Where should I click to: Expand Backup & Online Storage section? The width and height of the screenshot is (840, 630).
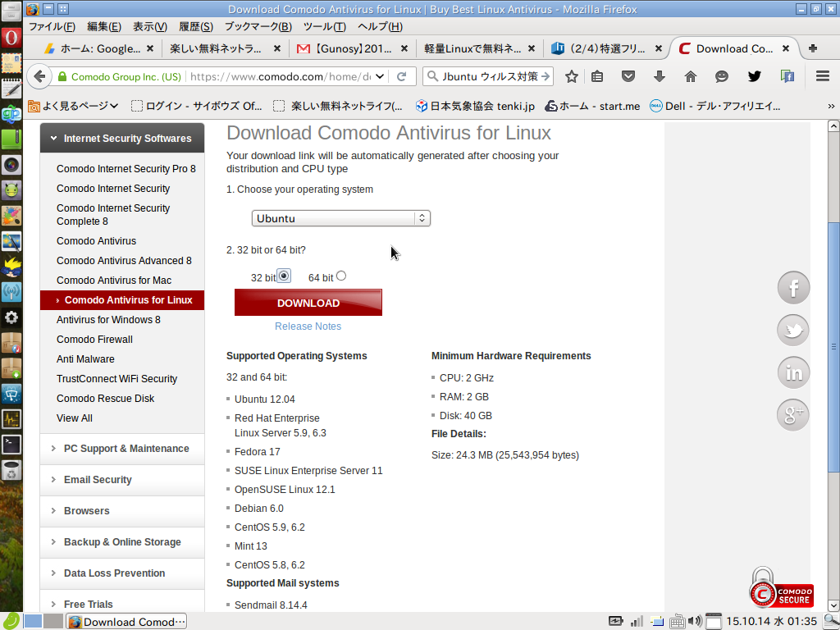[x=122, y=542]
